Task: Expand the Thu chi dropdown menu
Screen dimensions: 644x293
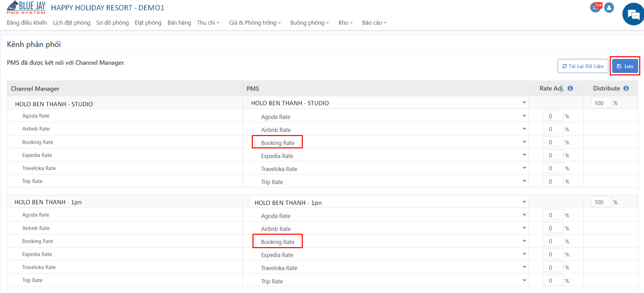Action: pyautogui.click(x=208, y=23)
